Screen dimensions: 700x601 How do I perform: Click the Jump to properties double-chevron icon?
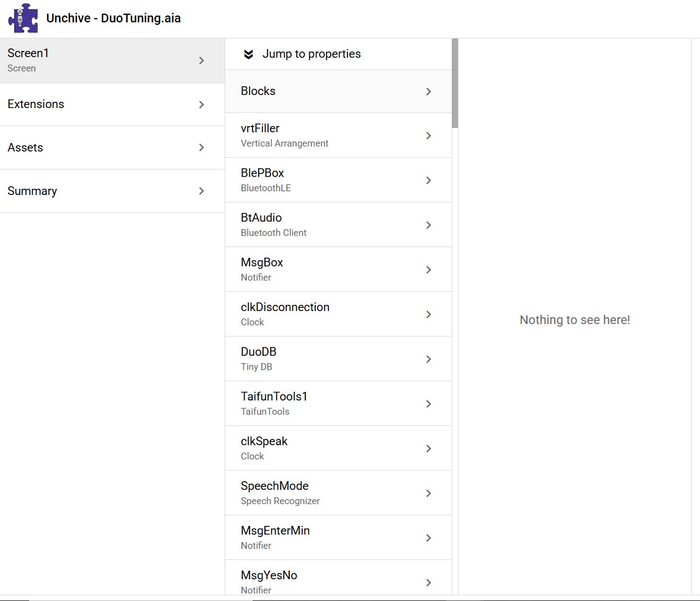point(248,54)
